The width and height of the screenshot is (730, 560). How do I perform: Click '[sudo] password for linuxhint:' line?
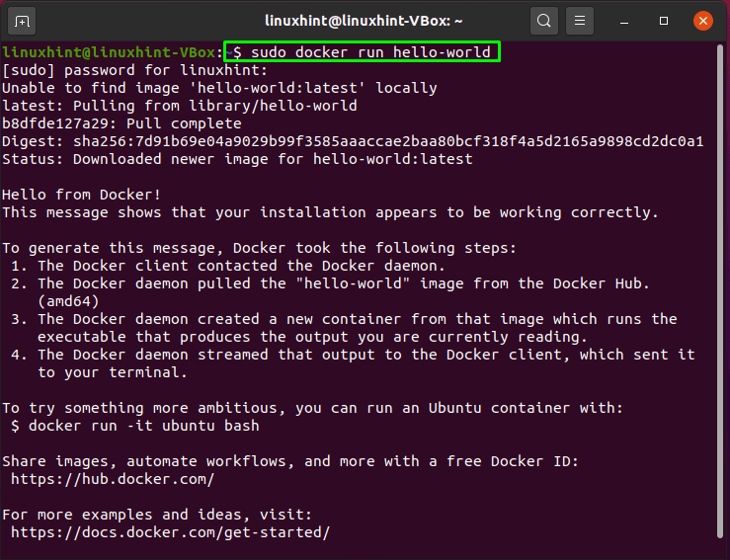click(x=135, y=70)
